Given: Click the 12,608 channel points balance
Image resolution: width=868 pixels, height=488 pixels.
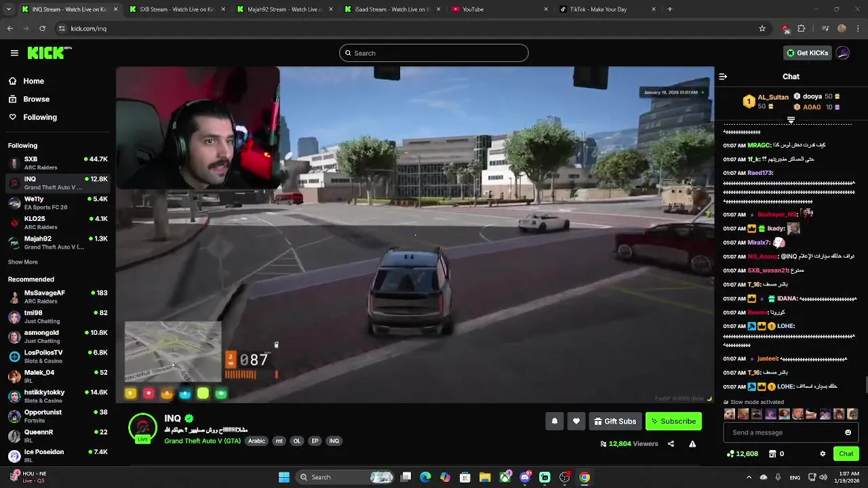Looking at the screenshot, I should click(x=743, y=454).
